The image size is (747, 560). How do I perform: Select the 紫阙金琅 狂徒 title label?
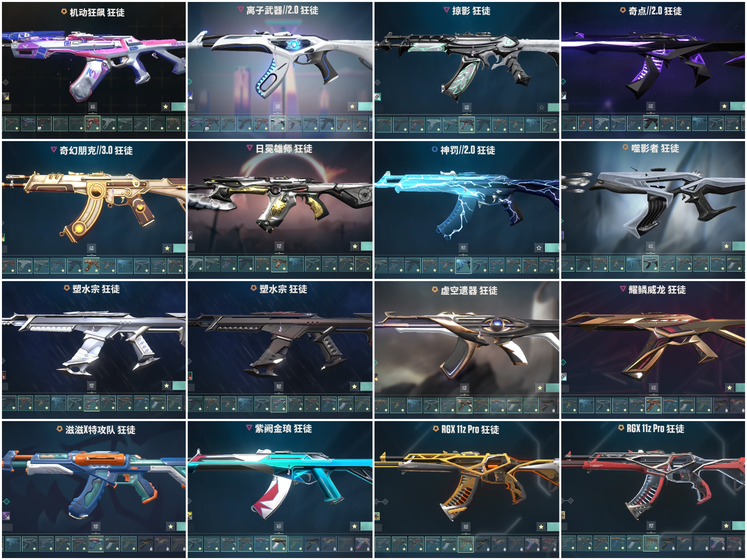click(283, 429)
